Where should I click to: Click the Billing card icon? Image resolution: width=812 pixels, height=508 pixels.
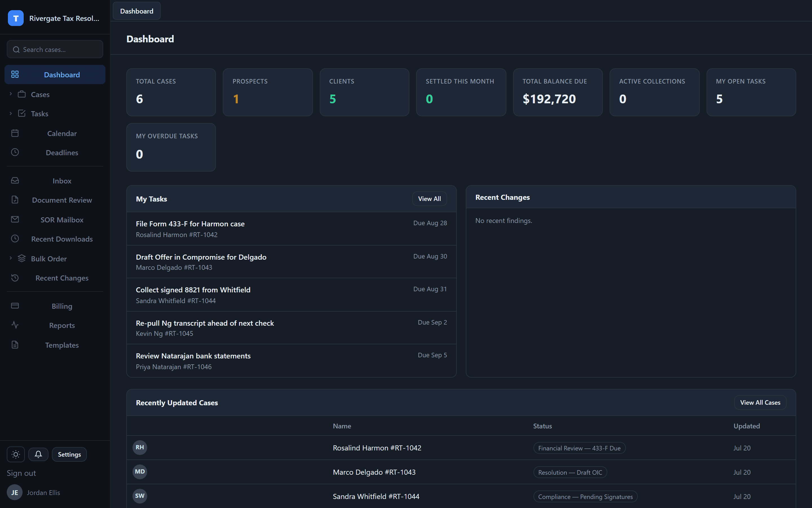[x=15, y=306]
